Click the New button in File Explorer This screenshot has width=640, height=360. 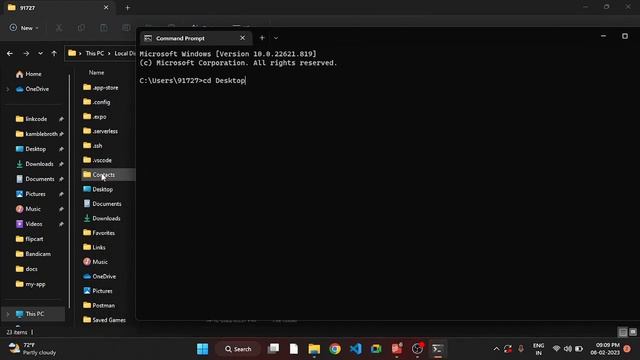[x=24, y=28]
